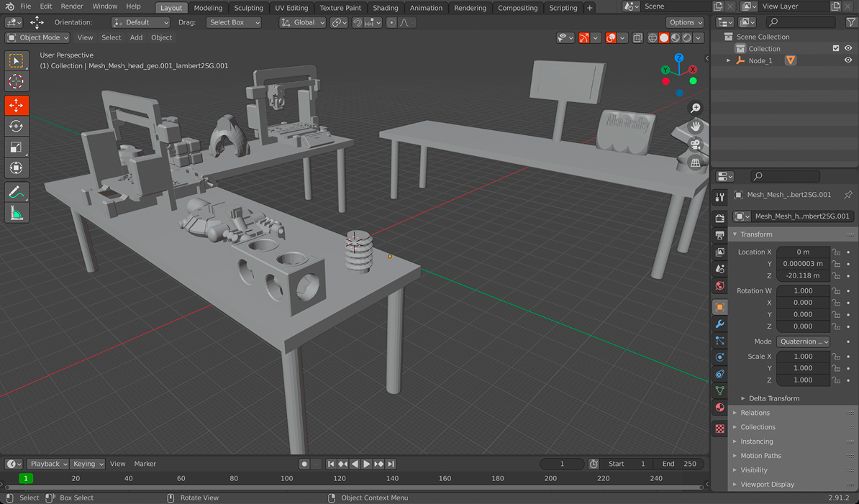Click the Location X value field
Viewport: 859px width, 504px height.
click(x=803, y=252)
